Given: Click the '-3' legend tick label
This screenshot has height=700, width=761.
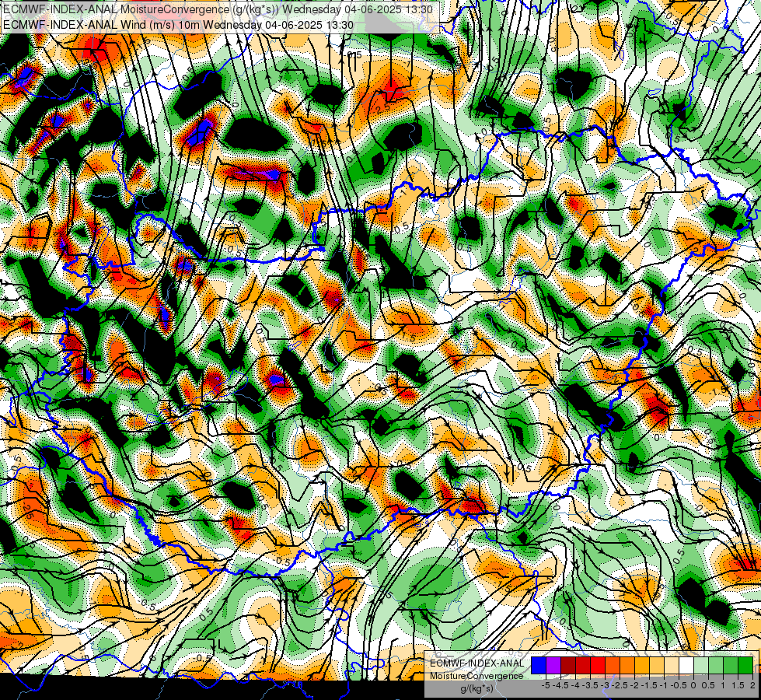Looking at the screenshot, I should point(605,685).
